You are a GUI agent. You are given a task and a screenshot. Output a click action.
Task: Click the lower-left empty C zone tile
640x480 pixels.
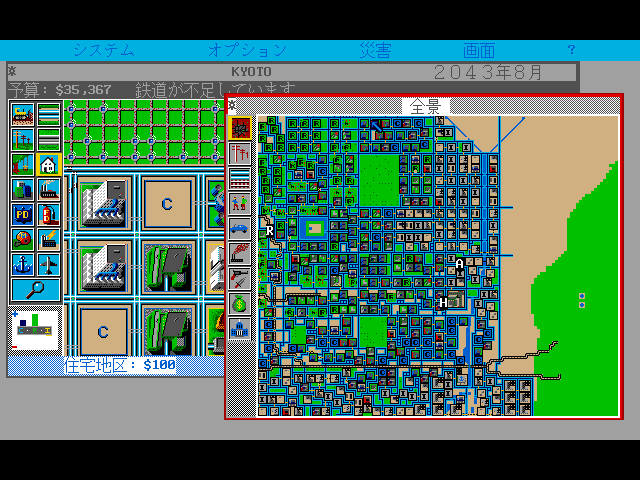coord(103,331)
